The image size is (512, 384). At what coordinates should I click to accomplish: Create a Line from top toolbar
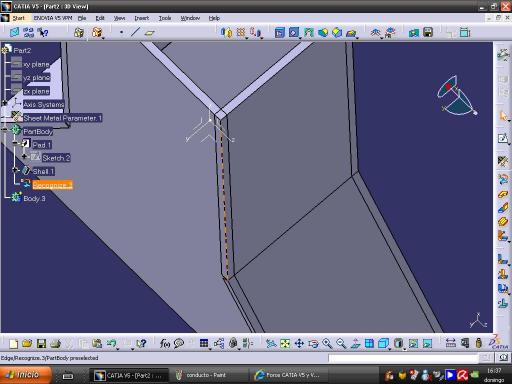[135, 32]
